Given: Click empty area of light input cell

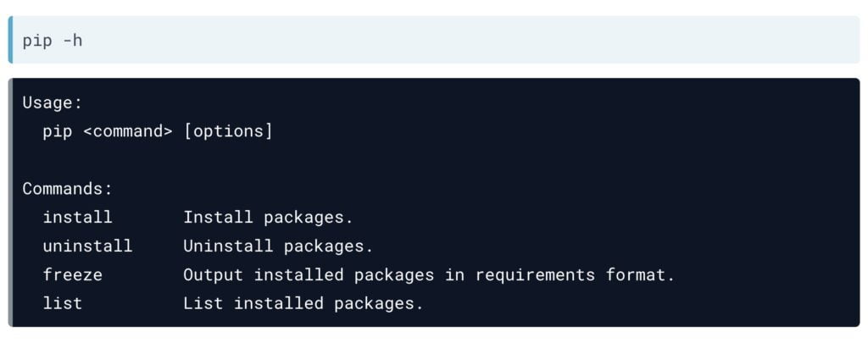Looking at the screenshot, I should tap(470, 40).
